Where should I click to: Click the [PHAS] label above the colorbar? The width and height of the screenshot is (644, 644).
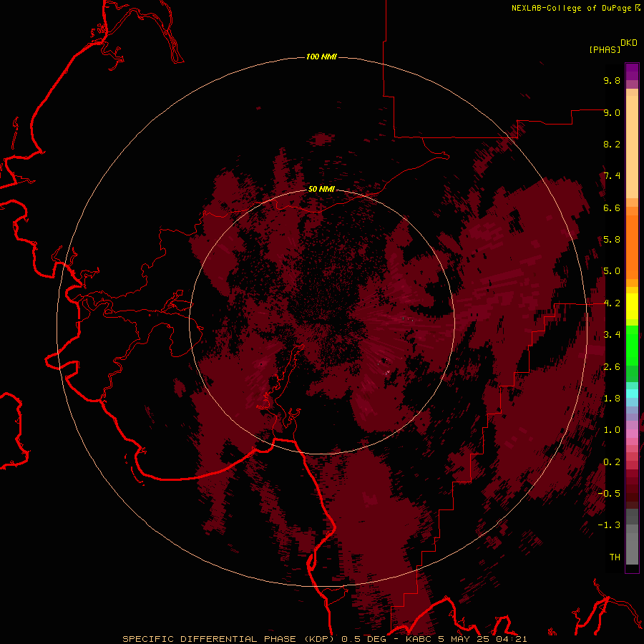pyautogui.click(x=605, y=49)
